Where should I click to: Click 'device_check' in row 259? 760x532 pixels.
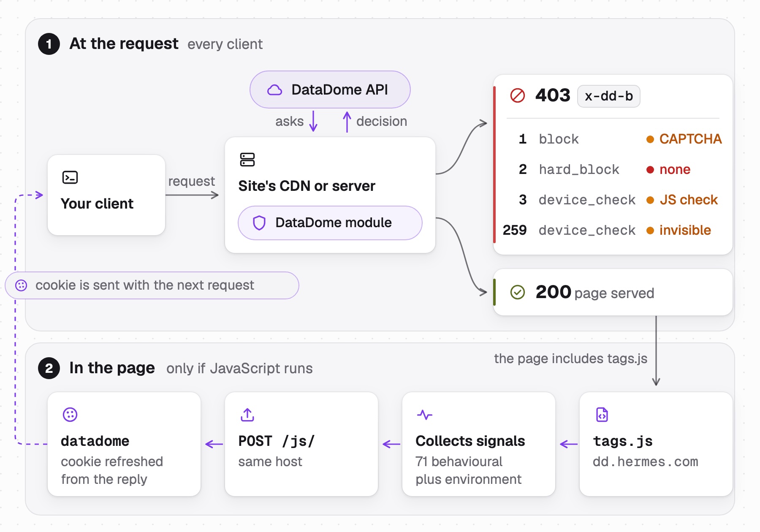coord(587,231)
